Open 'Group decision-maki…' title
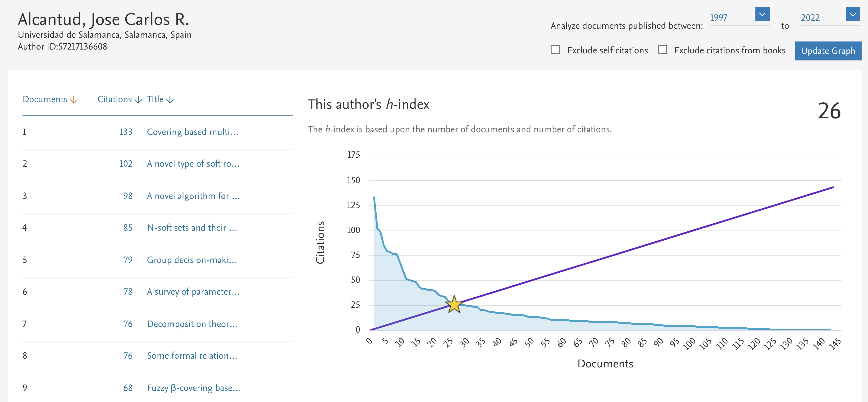This screenshot has width=868, height=402. 192,260
